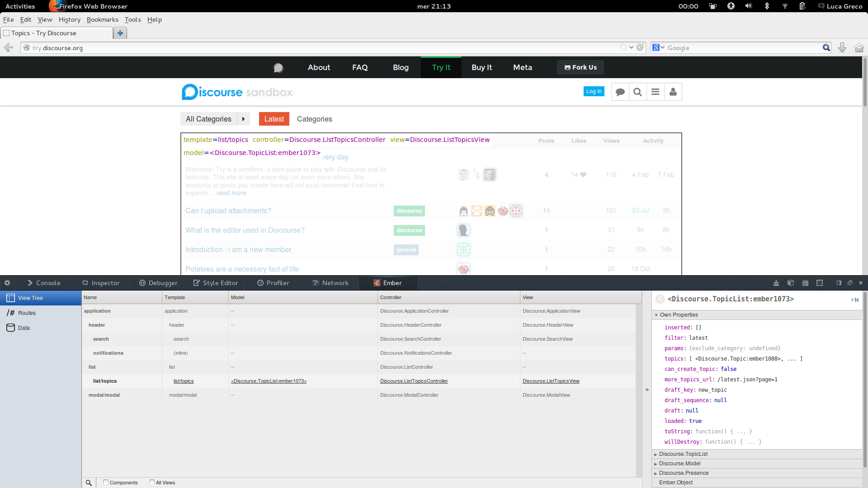Click the paintbrush icon in devtools toolbar
This screenshot has height=488, width=868.
[776, 283]
